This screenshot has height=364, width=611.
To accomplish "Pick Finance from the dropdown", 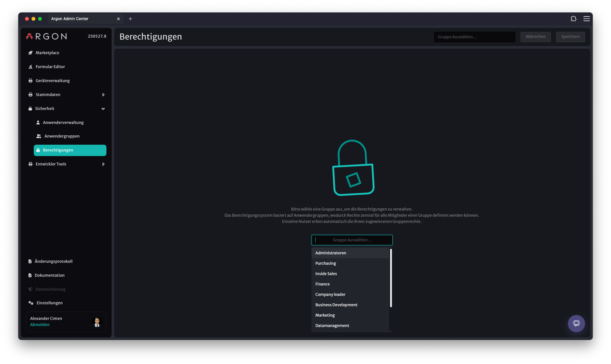I will click(350, 284).
